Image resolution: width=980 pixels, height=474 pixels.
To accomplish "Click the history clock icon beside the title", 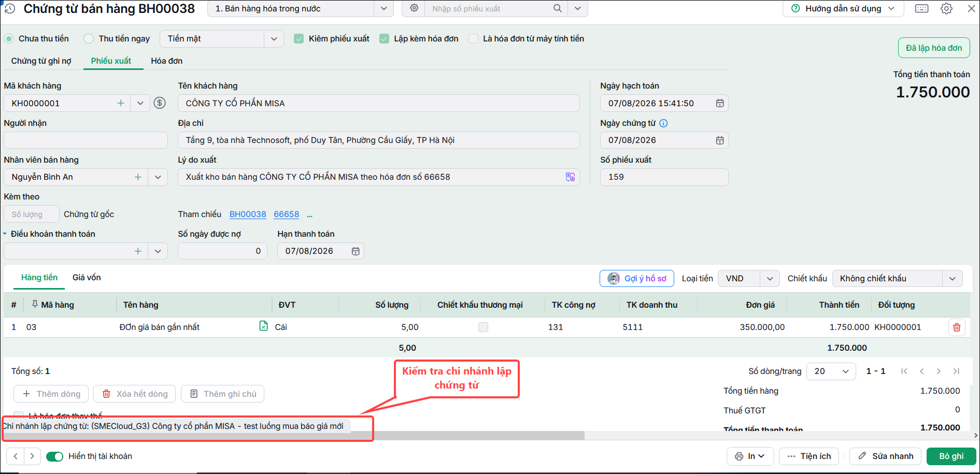I will 10,8.
